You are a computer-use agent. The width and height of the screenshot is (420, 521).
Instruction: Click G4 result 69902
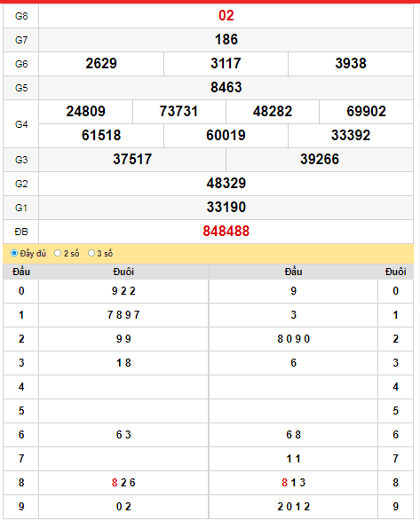coord(366,111)
